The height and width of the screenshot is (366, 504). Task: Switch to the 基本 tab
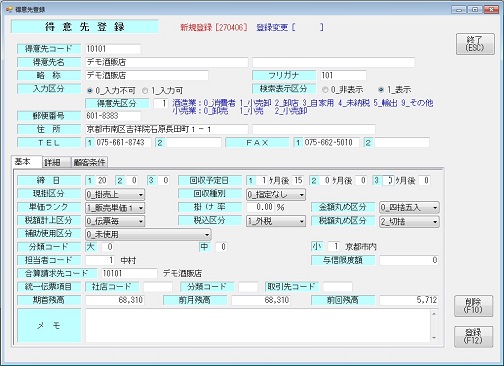click(26, 162)
